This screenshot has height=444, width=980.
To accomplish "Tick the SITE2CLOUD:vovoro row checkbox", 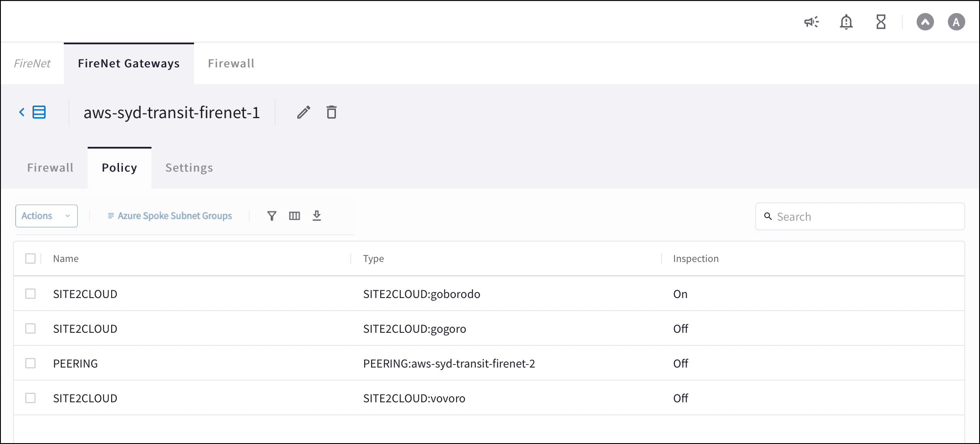I will (x=30, y=398).
